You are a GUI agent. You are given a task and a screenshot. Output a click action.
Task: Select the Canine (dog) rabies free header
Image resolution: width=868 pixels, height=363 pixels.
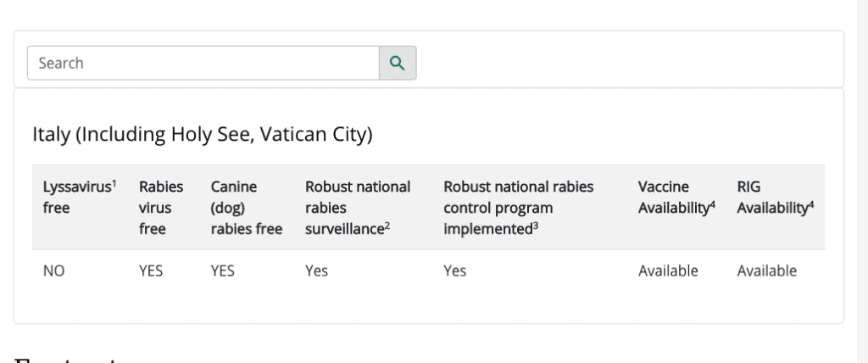247,207
